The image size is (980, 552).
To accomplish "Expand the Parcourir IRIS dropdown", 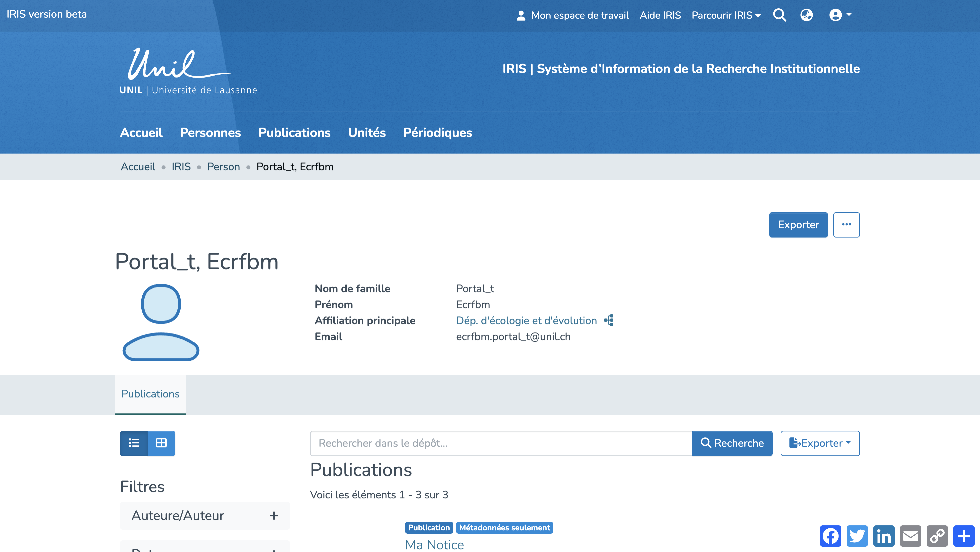I will pyautogui.click(x=726, y=15).
